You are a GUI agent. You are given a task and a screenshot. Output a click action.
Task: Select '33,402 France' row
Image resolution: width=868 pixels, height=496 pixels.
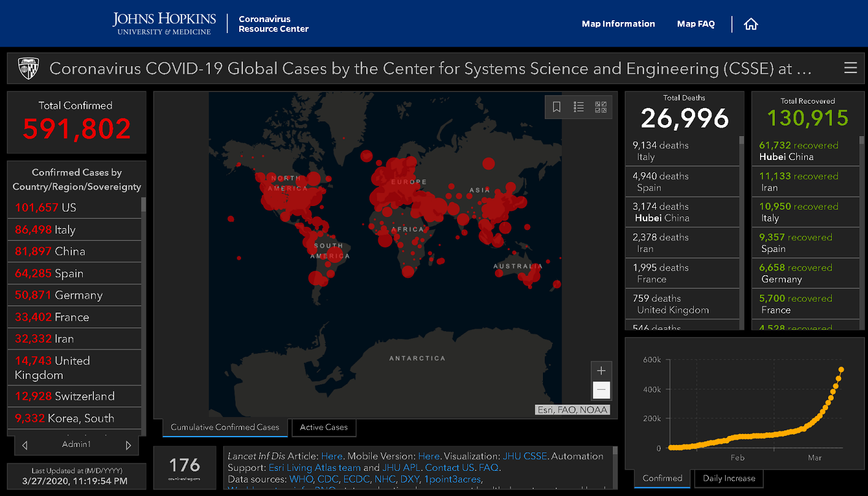pos(74,317)
